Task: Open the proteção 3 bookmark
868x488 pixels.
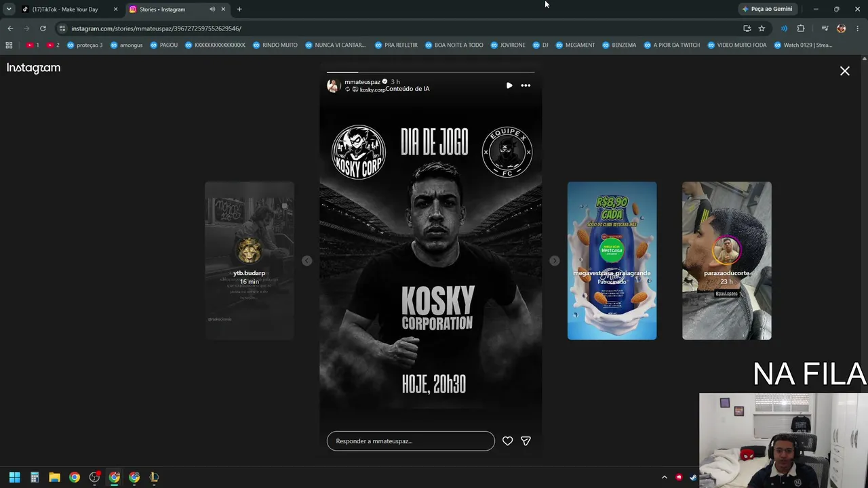Action: (x=85, y=45)
